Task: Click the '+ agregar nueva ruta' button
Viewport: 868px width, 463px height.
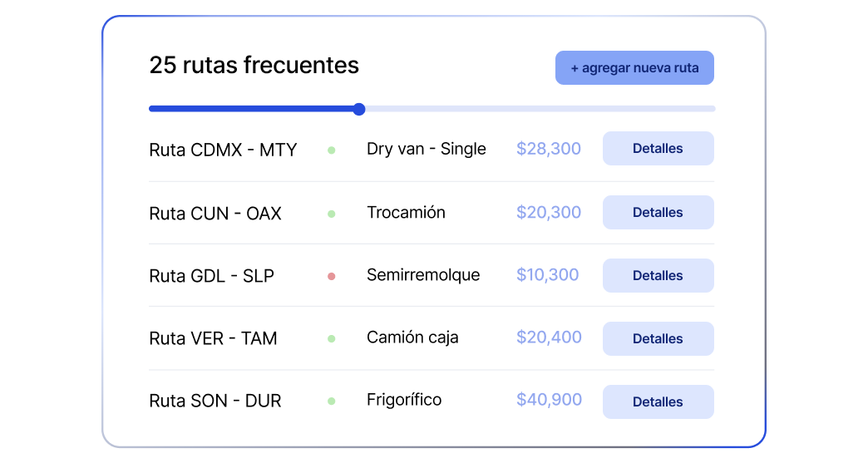Action: [x=634, y=68]
